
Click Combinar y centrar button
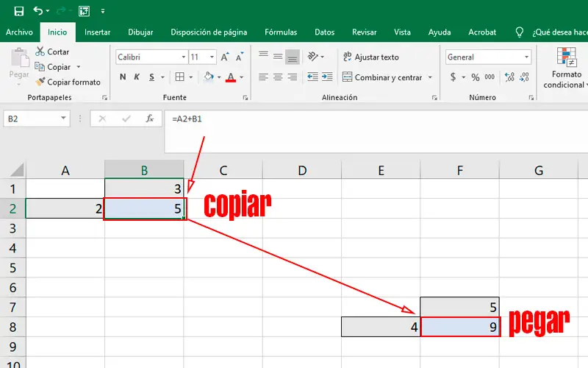point(382,77)
